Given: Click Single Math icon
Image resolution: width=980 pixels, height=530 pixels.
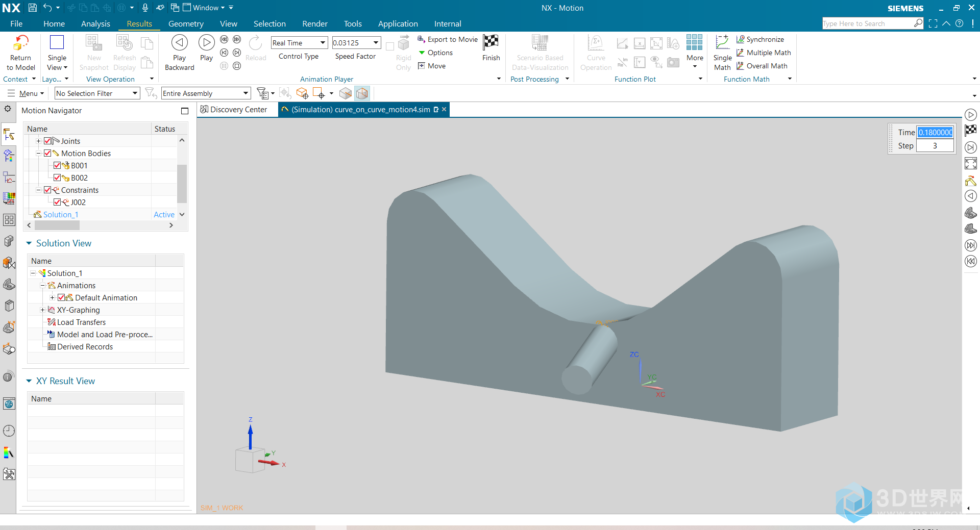Looking at the screenshot, I should 722,42.
